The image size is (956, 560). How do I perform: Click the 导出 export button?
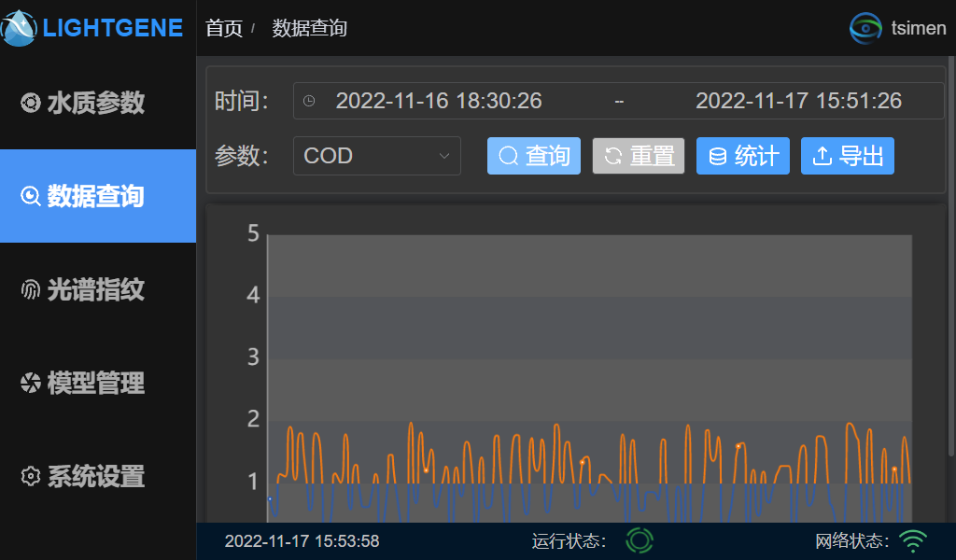(x=848, y=156)
